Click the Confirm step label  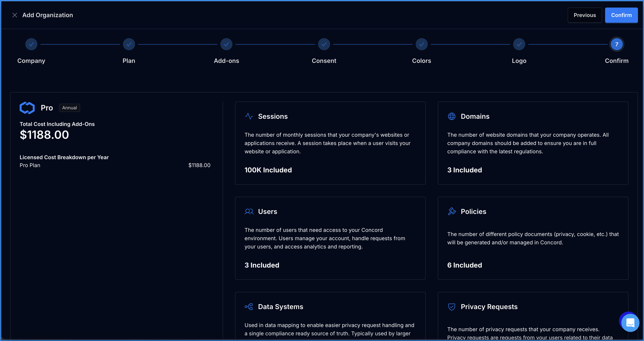click(x=616, y=61)
